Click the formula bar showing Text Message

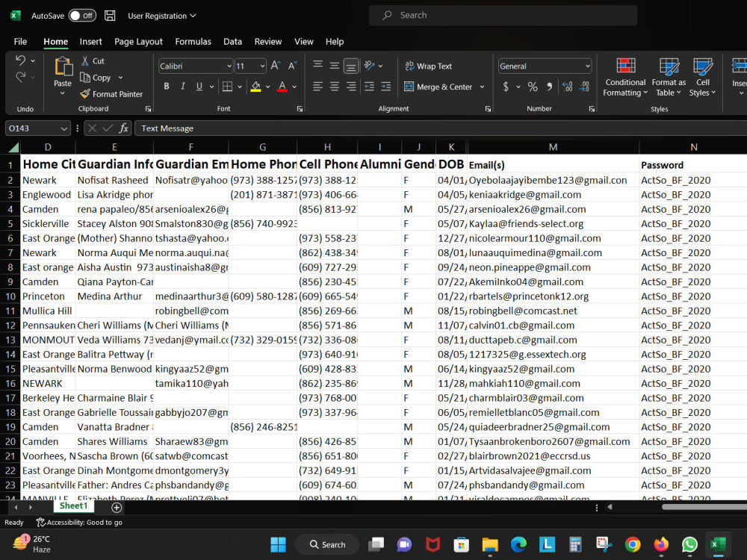tap(441, 128)
